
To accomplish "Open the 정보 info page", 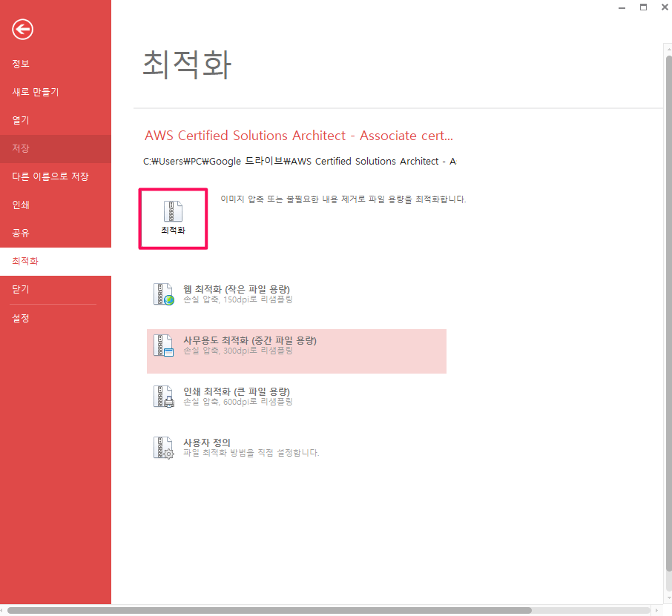I will coord(21,64).
